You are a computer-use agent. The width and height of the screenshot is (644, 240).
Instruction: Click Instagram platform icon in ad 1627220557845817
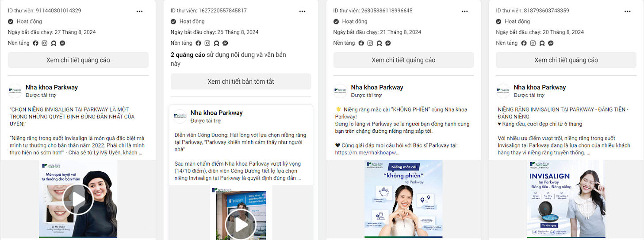pos(207,43)
